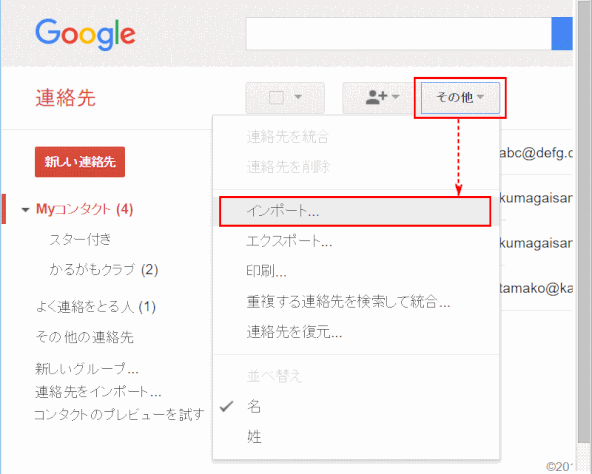Select Myコンタクト (4) group
Viewport: 592px width, 474px height.
(85, 209)
